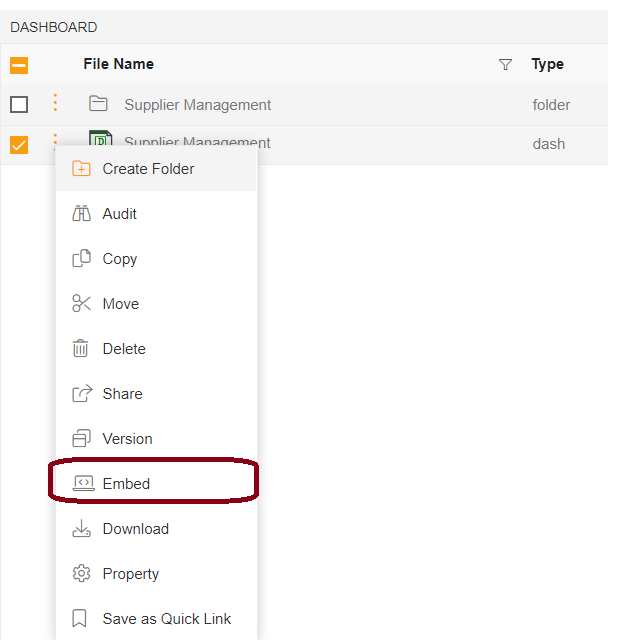
Task: Select Delete menu entry
Action: click(156, 348)
